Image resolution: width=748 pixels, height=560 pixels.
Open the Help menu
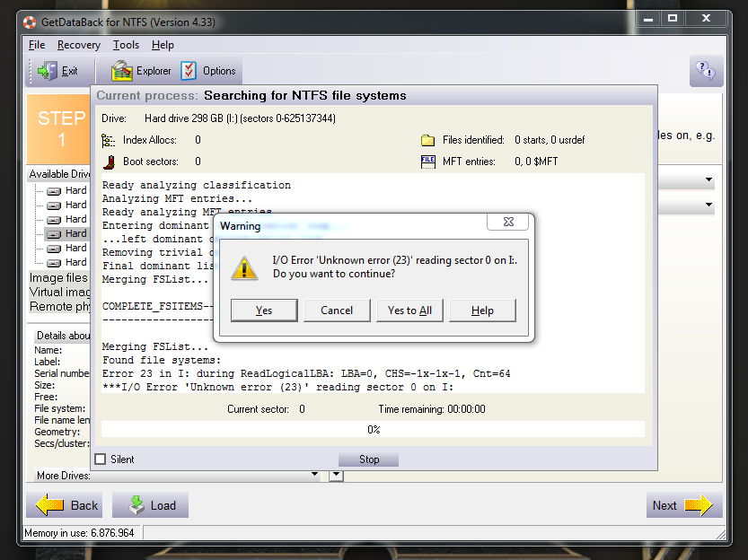point(163,45)
